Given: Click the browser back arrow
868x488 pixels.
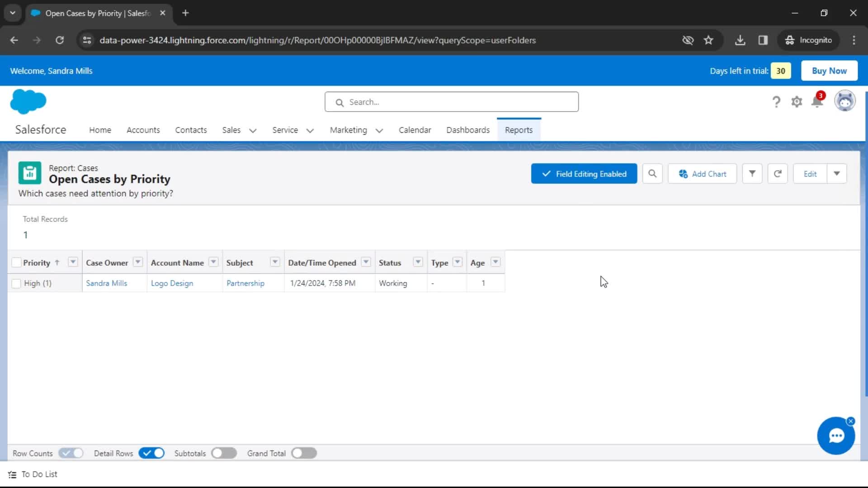Looking at the screenshot, I should (14, 40).
